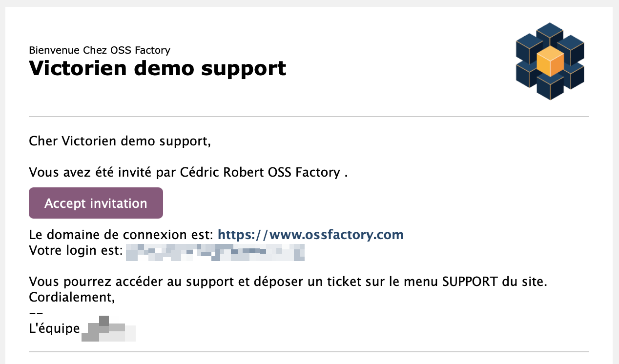The height and width of the screenshot is (364, 619).
Task: Click the '--' signature separator
Action: [37, 313]
